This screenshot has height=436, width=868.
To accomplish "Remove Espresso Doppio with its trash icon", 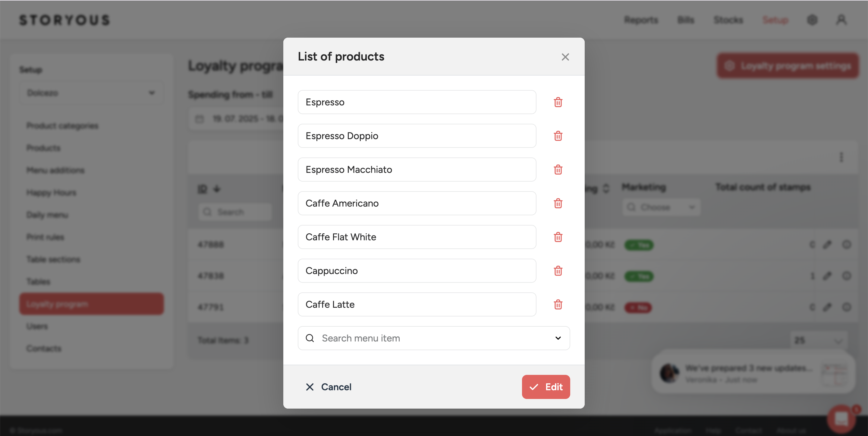I will click(x=558, y=136).
